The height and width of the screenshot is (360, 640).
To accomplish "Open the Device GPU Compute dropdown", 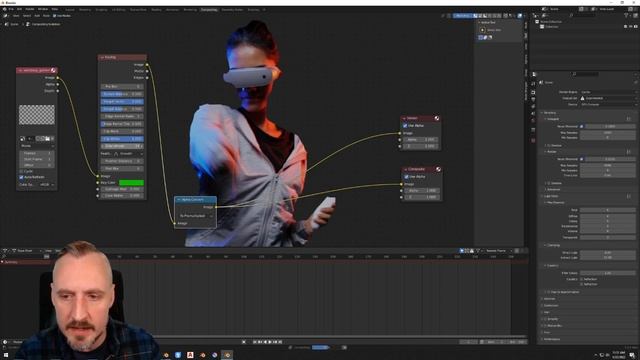I will [608, 104].
